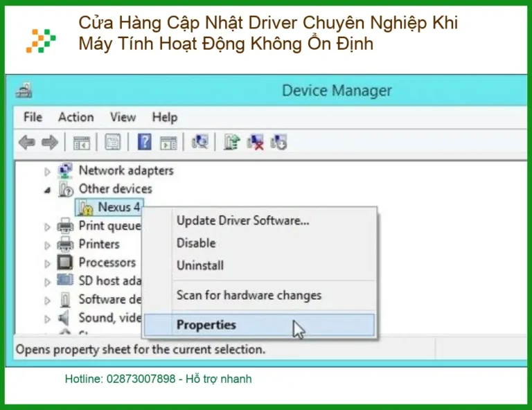
Task: Expand the Software devices node
Action: pyautogui.click(x=47, y=301)
